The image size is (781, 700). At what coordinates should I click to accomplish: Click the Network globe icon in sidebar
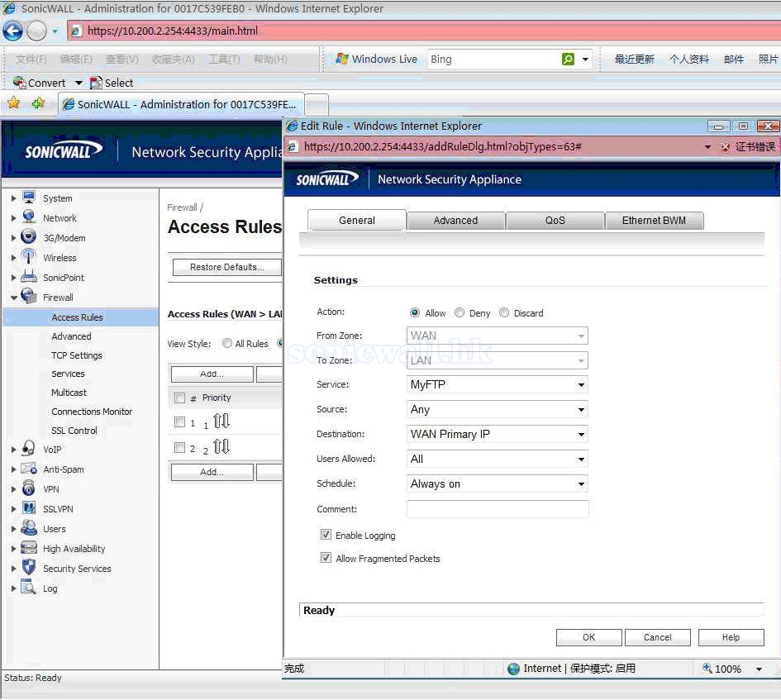[x=29, y=217]
